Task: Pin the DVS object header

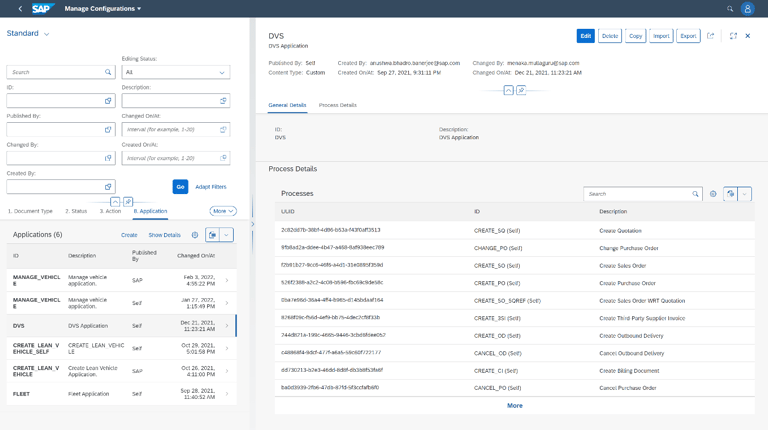Action: click(521, 90)
